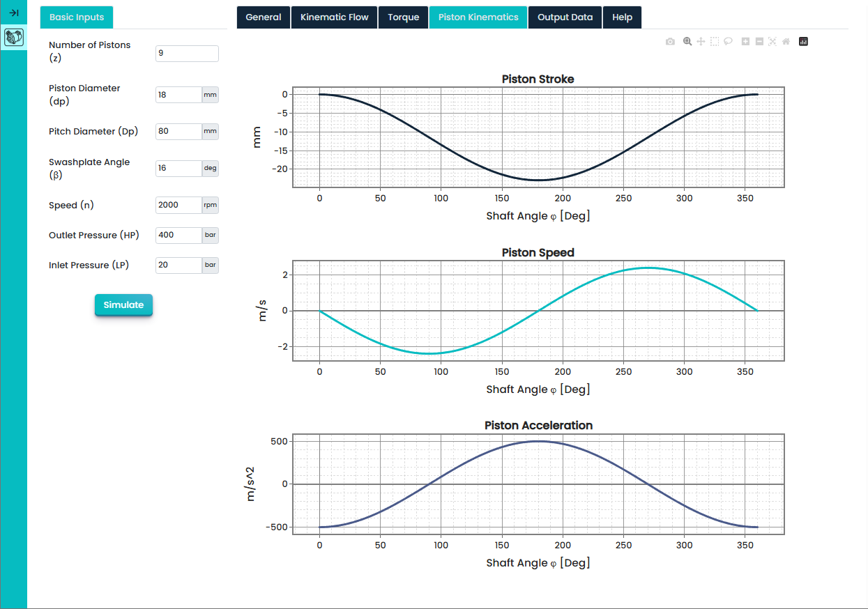Click the Outlet Pressure (HP) input field
Viewport: 868px width, 609px height.
pos(178,235)
